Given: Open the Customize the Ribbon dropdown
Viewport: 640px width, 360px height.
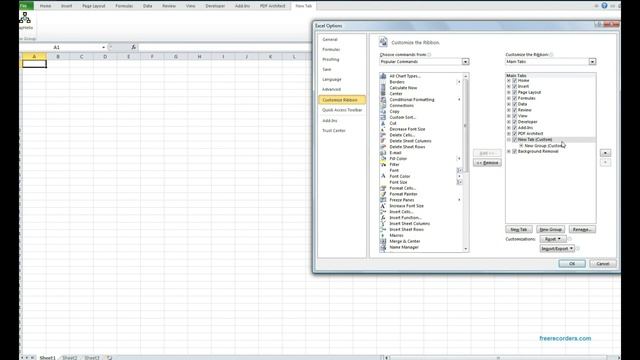Looking at the screenshot, I should (592, 62).
